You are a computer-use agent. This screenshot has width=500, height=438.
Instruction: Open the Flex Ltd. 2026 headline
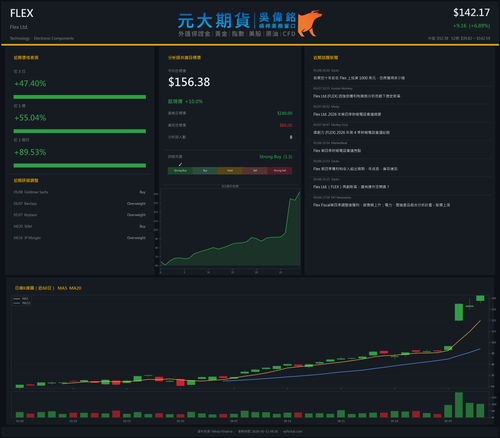click(x=347, y=114)
